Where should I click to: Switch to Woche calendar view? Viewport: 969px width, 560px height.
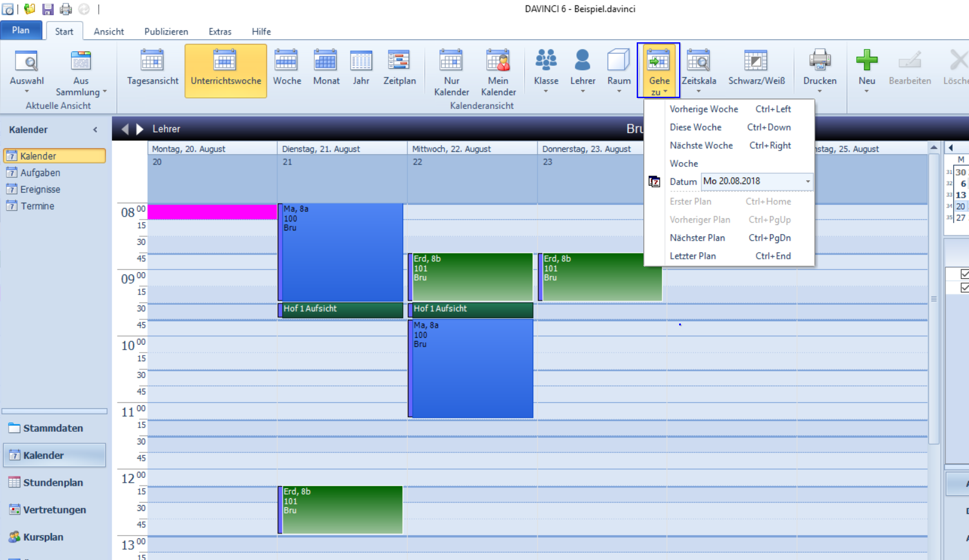click(287, 71)
